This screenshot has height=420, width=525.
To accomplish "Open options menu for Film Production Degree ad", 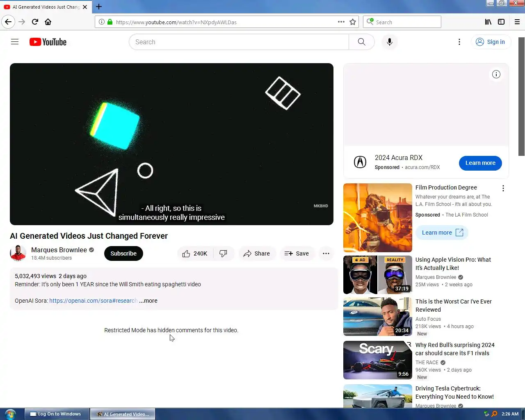I will point(503,188).
